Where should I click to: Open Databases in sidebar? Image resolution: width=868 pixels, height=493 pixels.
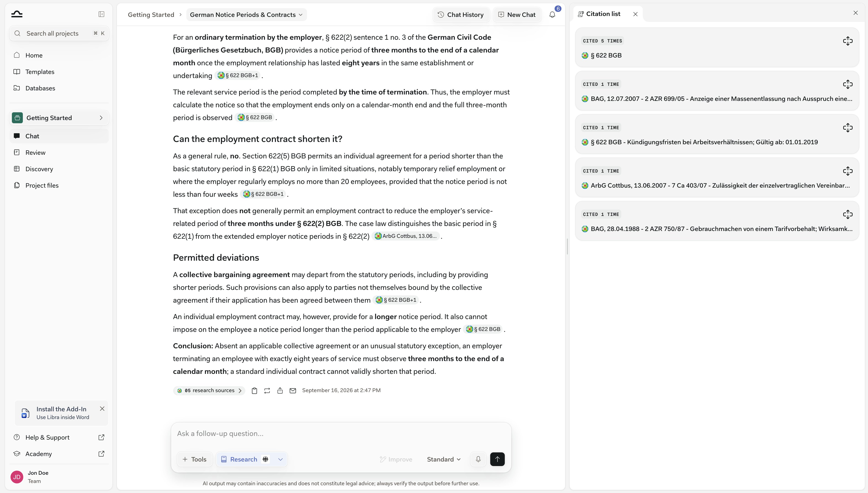coord(59,88)
